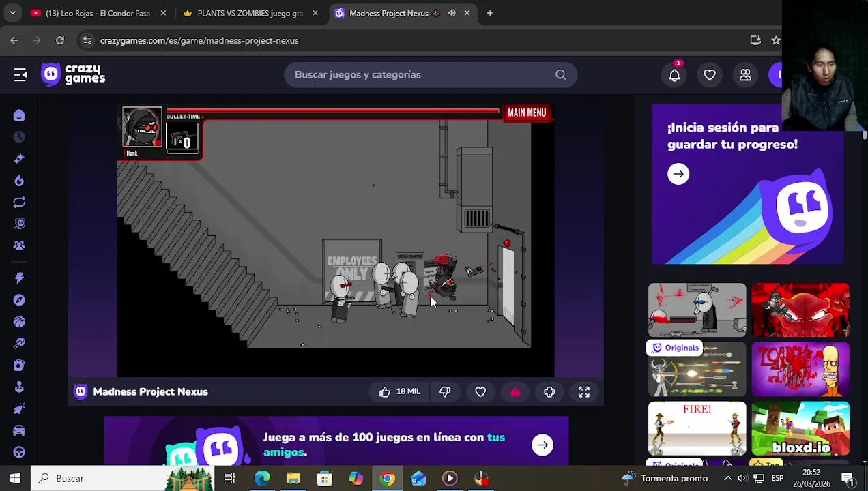Open the car driving category icon
868x491 pixels.
point(19,430)
